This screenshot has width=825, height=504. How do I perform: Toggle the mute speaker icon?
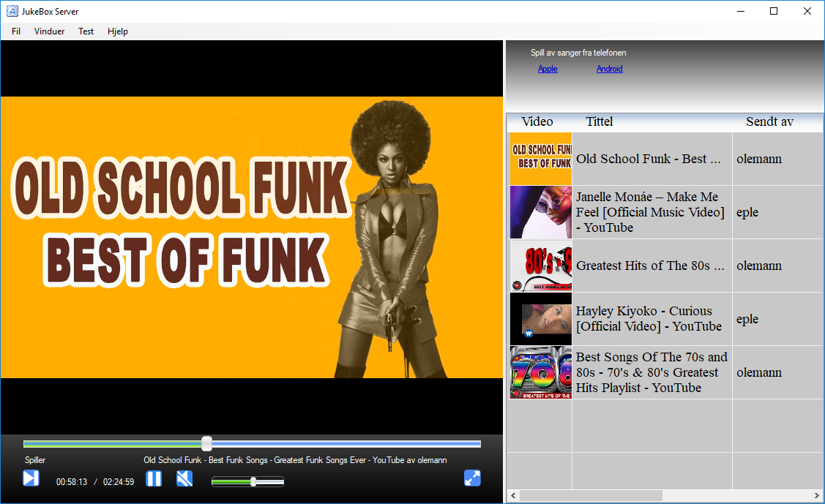[184, 478]
